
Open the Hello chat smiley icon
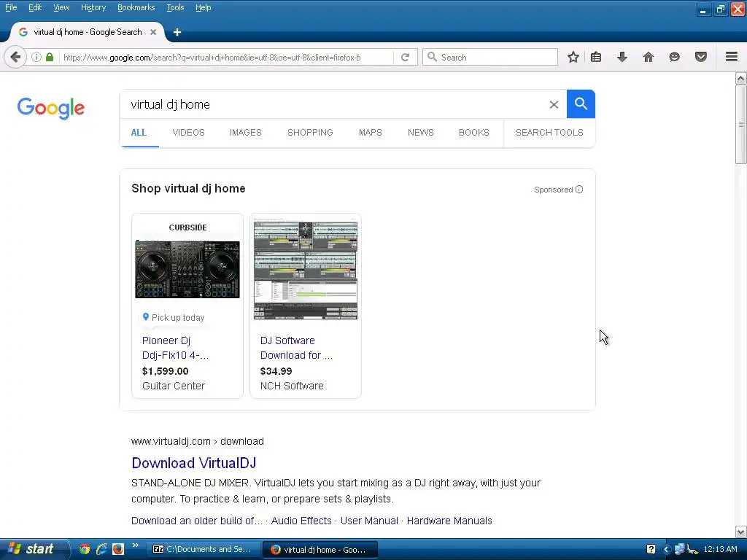pos(675,57)
